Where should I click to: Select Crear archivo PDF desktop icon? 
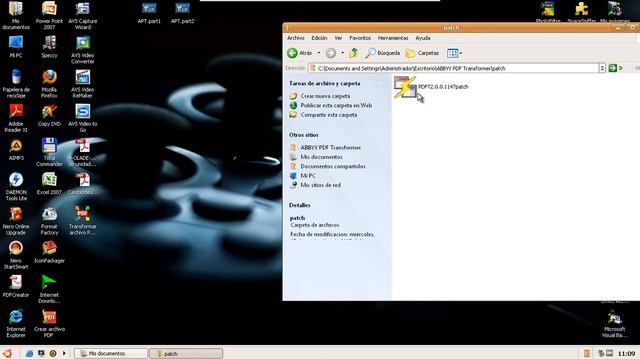tap(49, 324)
